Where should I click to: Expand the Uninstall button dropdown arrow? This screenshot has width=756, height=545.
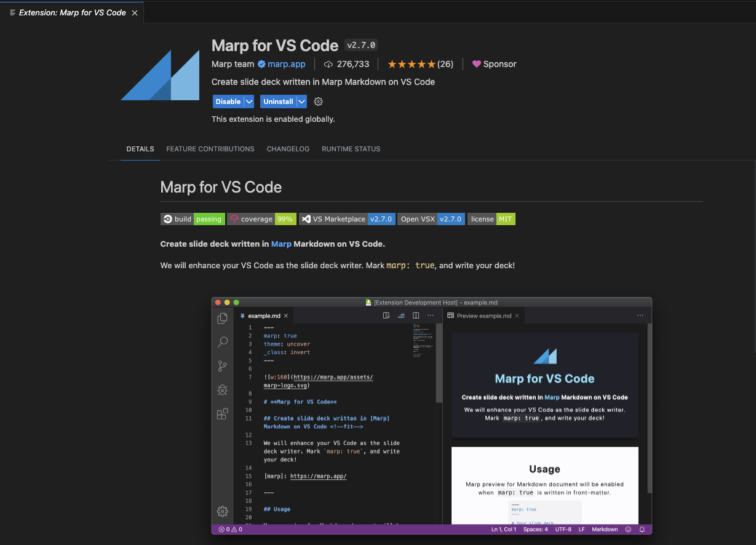point(301,101)
